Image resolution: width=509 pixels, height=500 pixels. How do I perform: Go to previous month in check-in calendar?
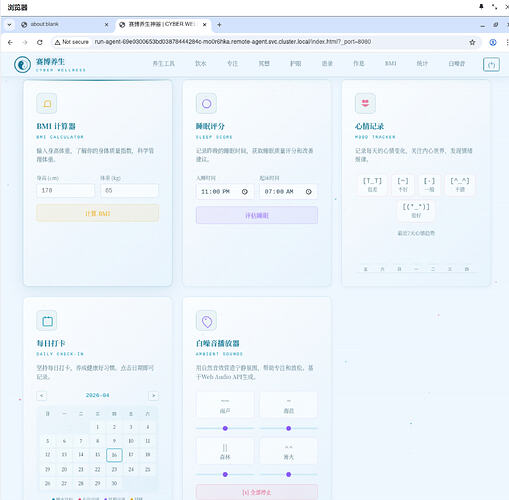(x=41, y=396)
